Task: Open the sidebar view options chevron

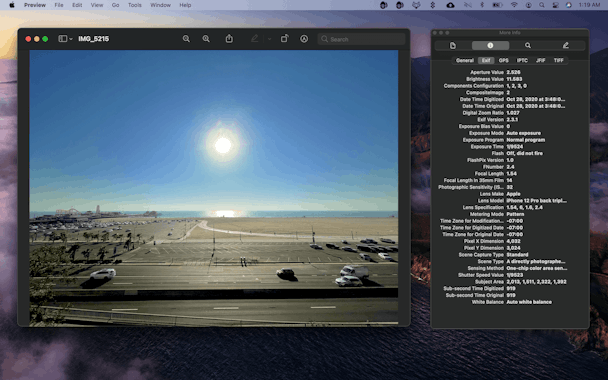Action: click(71, 39)
